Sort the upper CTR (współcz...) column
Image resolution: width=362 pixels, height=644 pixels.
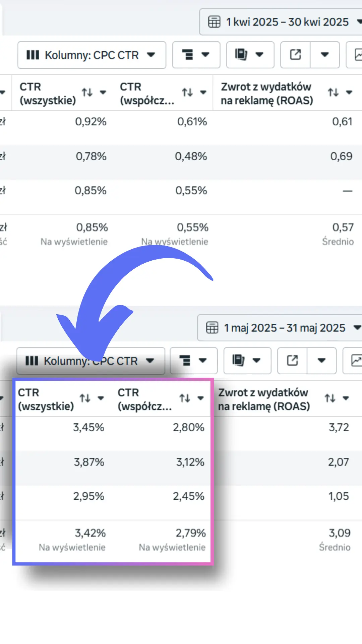pyautogui.click(x=187, y=92)
